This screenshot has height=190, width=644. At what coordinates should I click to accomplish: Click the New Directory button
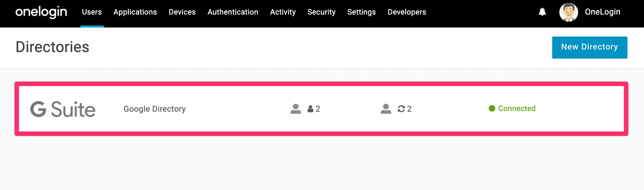589,47
